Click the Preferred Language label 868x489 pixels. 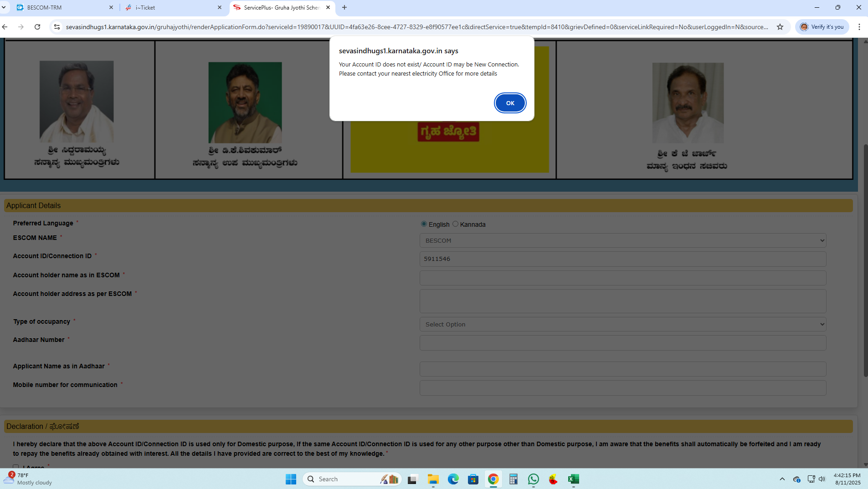[x=43, y=223]
